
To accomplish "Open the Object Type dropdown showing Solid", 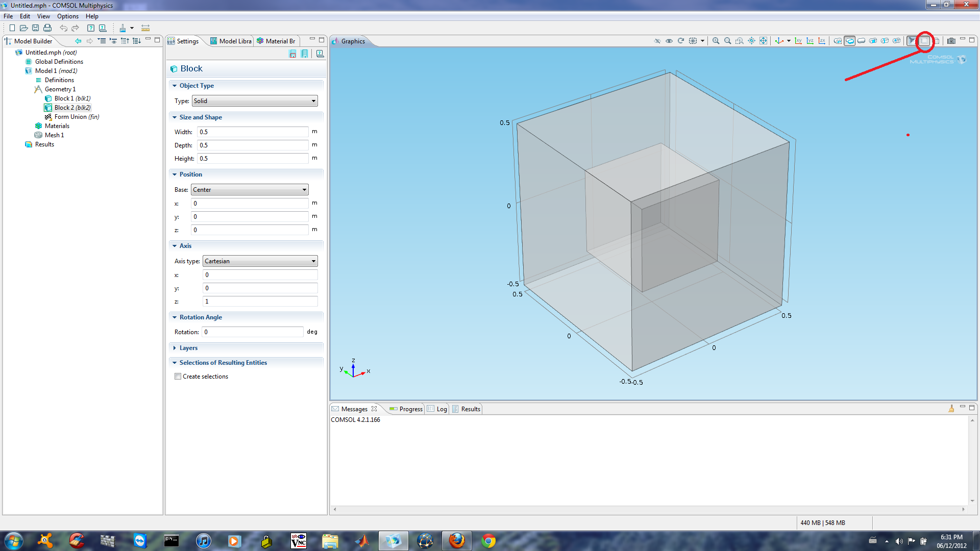I will 255,101.
